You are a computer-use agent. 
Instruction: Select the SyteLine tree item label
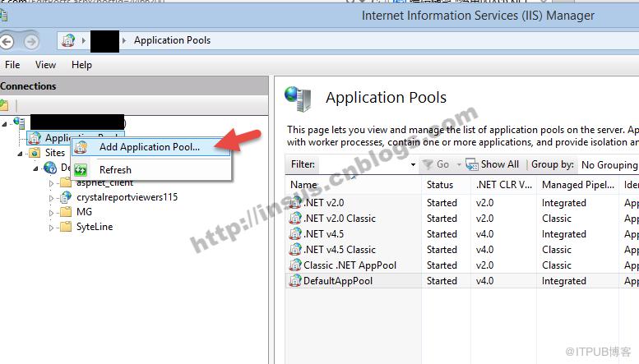coord(95,227)
